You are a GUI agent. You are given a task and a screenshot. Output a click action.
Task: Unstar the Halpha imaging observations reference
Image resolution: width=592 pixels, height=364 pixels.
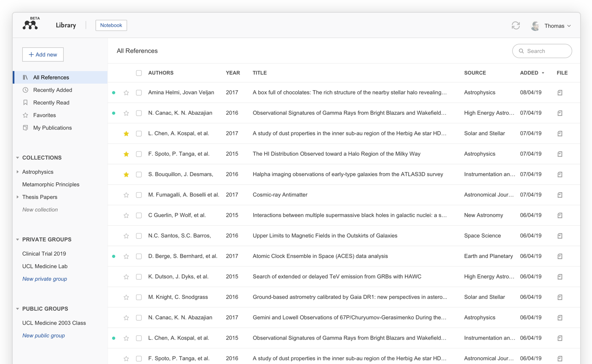point(126,174)
